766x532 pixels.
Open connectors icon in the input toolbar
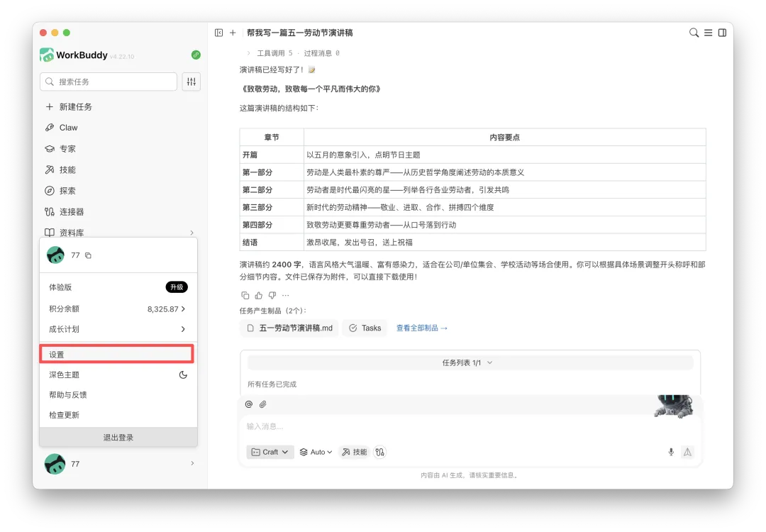click(x=379, y=452)
